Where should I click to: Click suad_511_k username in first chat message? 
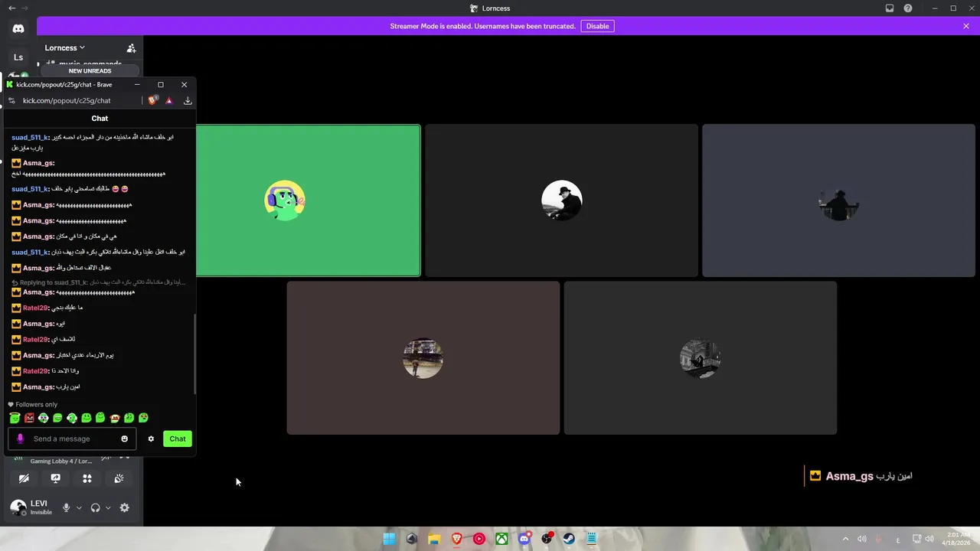click(x=30, y=138)
